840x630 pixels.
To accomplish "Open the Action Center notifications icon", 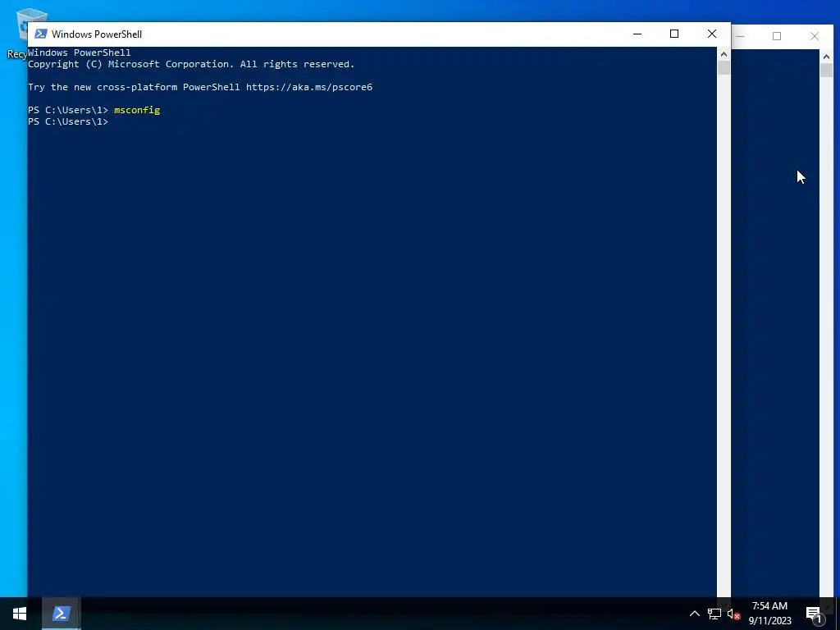I will pyautogui.click(x=815, y=614).
